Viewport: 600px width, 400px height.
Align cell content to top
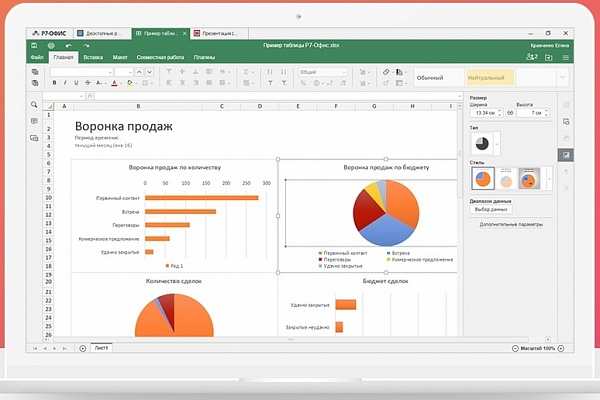[169, 72]
